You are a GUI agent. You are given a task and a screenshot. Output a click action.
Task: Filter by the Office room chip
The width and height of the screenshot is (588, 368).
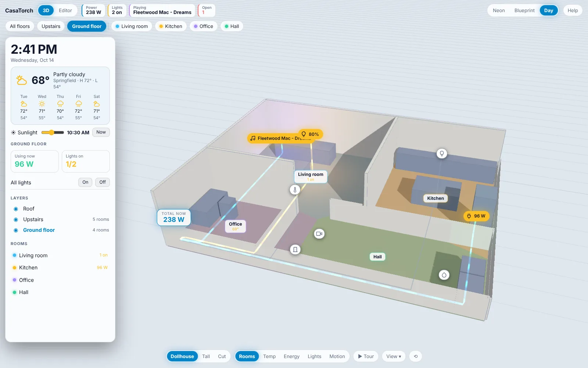tap(203, 26)
